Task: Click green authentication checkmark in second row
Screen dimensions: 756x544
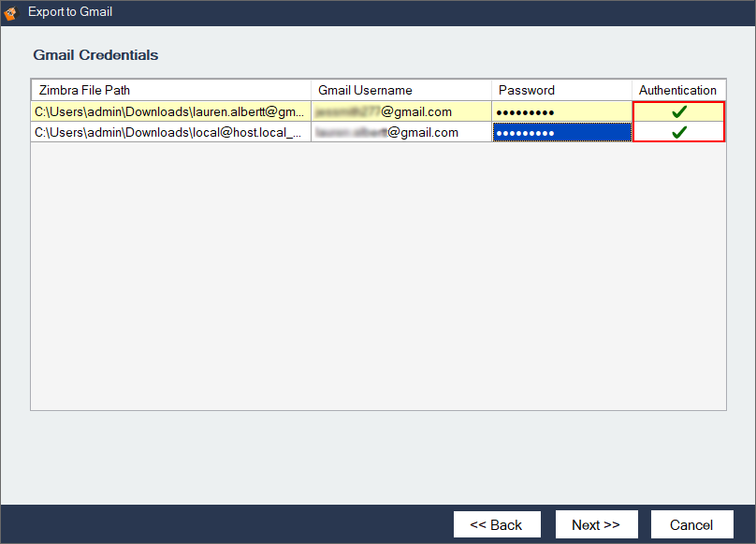Action: (679, 132)
